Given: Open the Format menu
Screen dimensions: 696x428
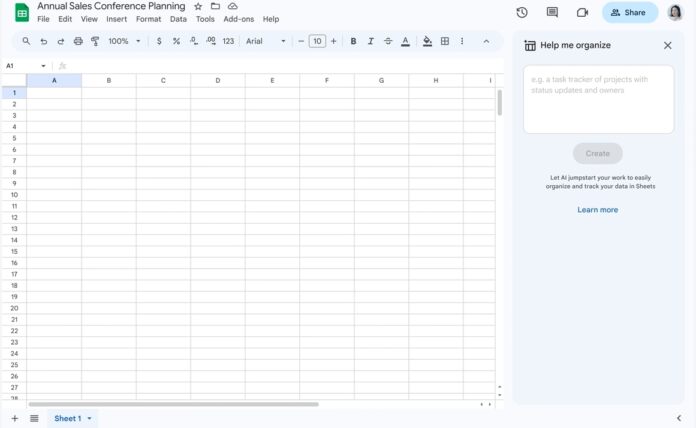Looking at the screenshot, I should (148, 19).
